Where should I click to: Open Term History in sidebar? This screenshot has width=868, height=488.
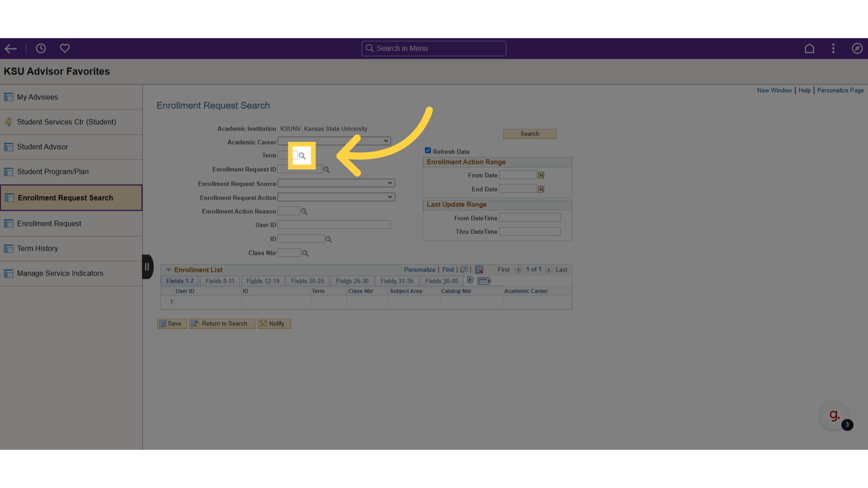click(x=71, y=249)
